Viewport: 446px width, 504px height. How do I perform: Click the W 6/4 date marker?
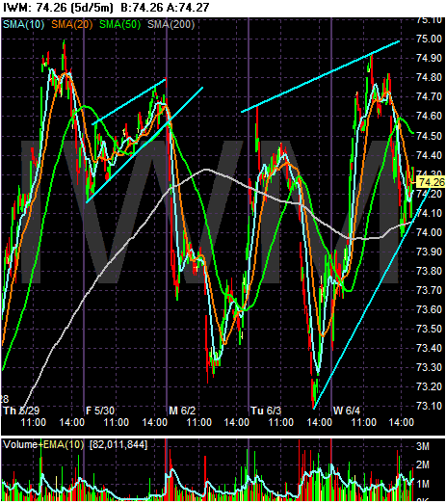[x=347, y=411]
